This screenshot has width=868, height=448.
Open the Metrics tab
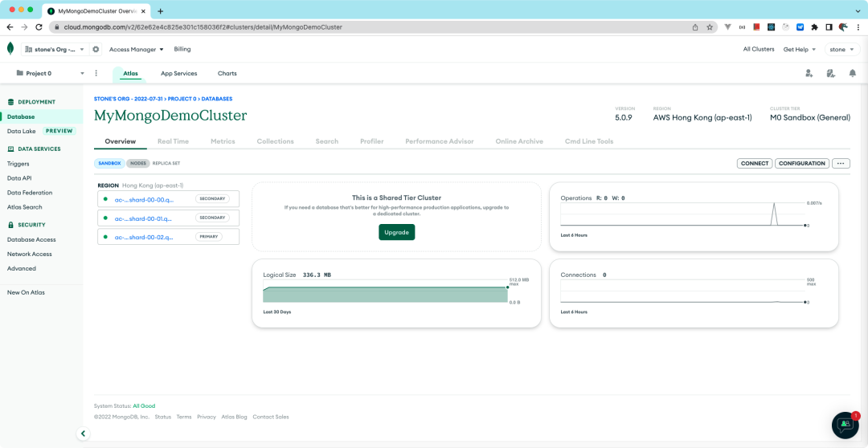click(223, 141)
